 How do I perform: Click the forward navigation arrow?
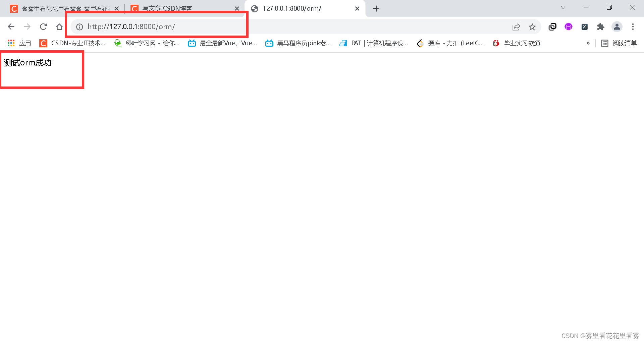coord(27,27)
